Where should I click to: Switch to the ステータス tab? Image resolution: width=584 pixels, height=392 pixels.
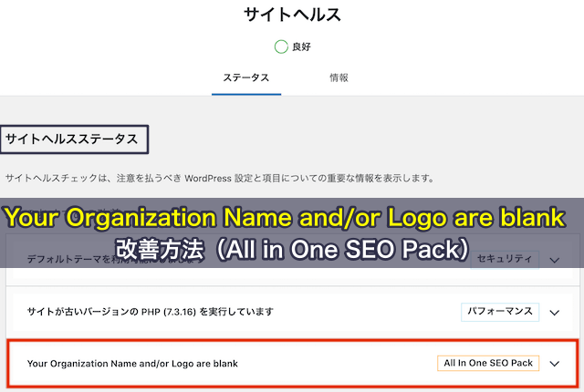point(246,78)
